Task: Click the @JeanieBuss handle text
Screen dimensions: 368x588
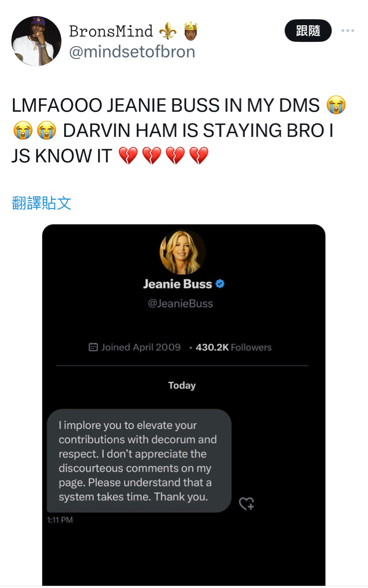Action: click(180, 304)
